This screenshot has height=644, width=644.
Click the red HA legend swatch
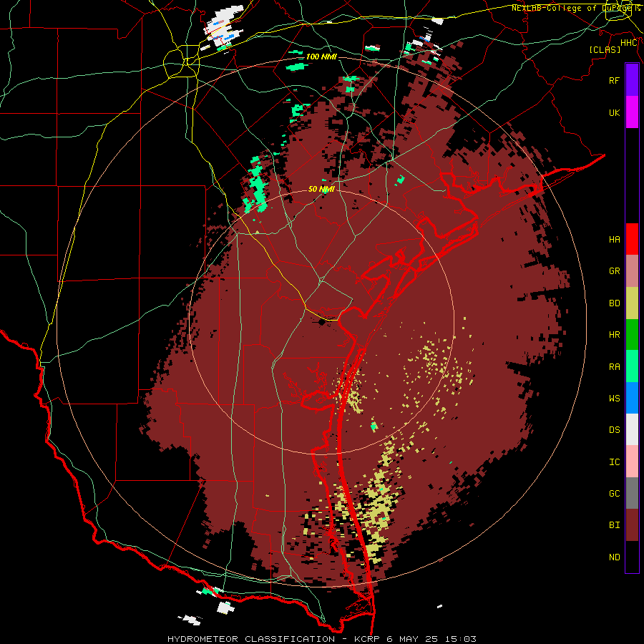pos(632,239)
